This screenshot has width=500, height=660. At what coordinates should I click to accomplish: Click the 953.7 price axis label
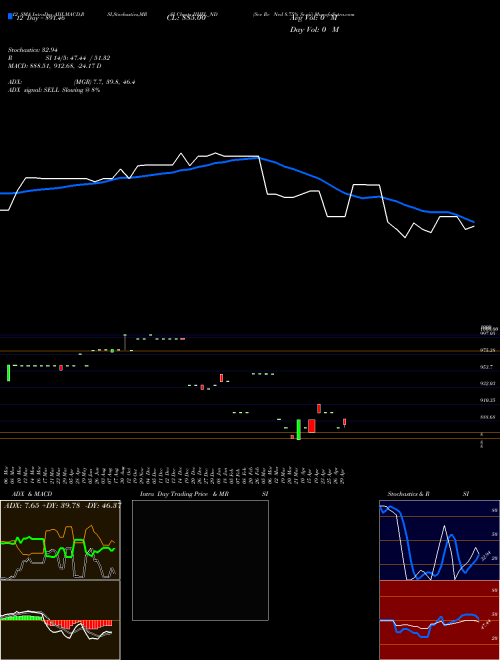click(x=487, y=367)
